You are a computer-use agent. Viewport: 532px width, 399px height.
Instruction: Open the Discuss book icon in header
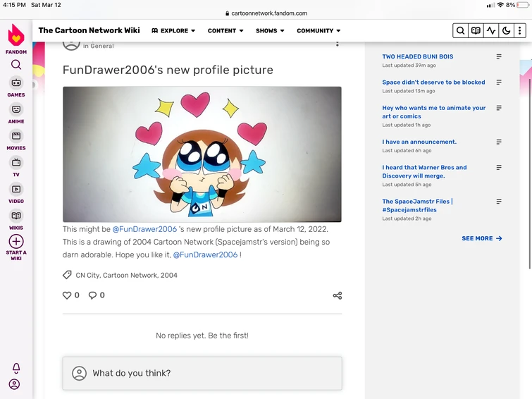[x=476, y=30]
